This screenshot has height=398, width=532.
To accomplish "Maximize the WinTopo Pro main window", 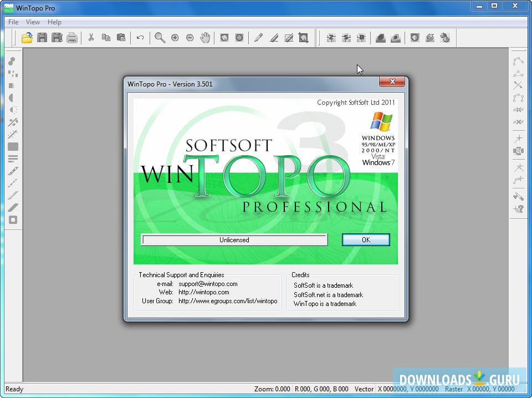I will tap(494, 6).
